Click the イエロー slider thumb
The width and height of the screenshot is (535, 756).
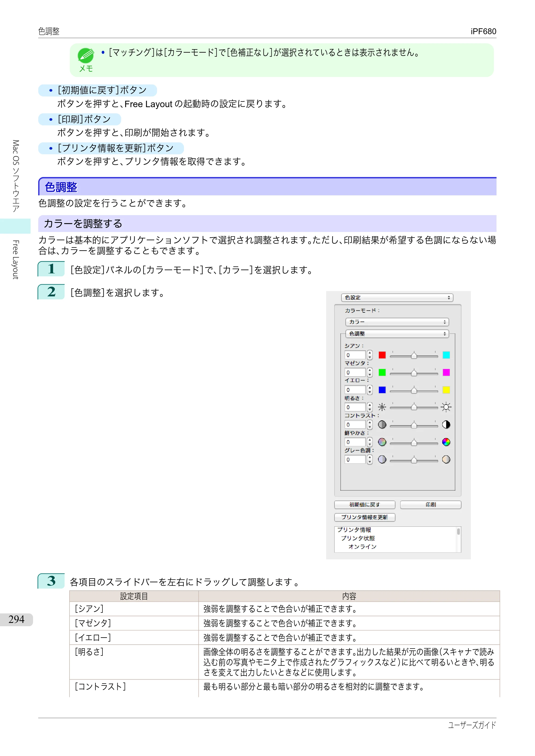pos(414,390)
